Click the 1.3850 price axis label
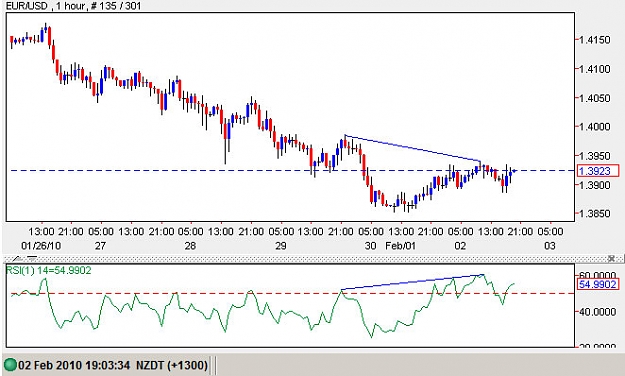The image size is (625, 376). tap(594, 214)
